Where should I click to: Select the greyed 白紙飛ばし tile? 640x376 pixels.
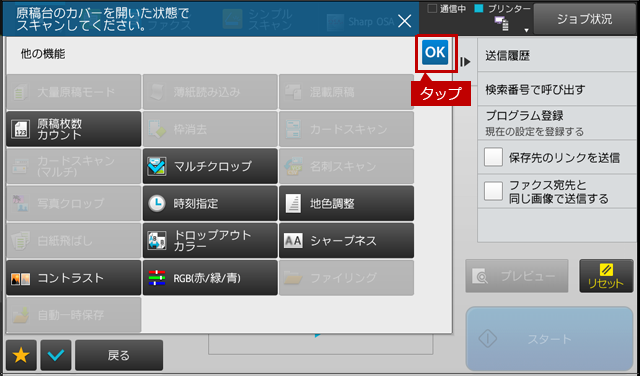(73, 240)
